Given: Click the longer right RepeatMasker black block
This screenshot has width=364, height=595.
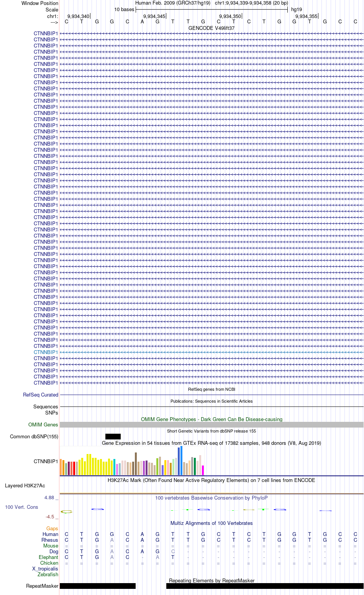Looking at the screenshot, I should pyautogui.click(x=265, y=586).
